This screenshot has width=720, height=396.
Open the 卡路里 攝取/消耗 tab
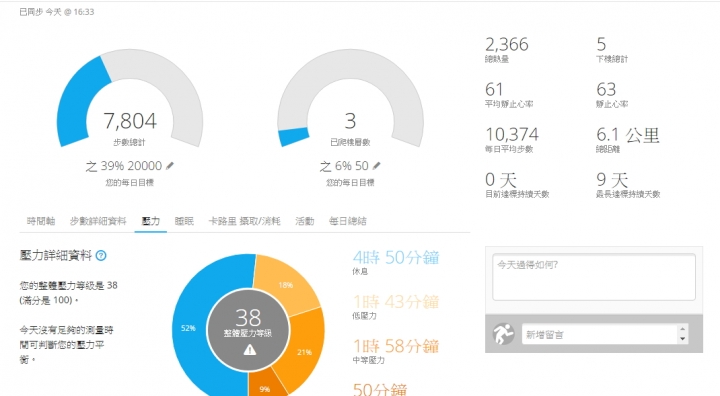[x=244, y=221]
